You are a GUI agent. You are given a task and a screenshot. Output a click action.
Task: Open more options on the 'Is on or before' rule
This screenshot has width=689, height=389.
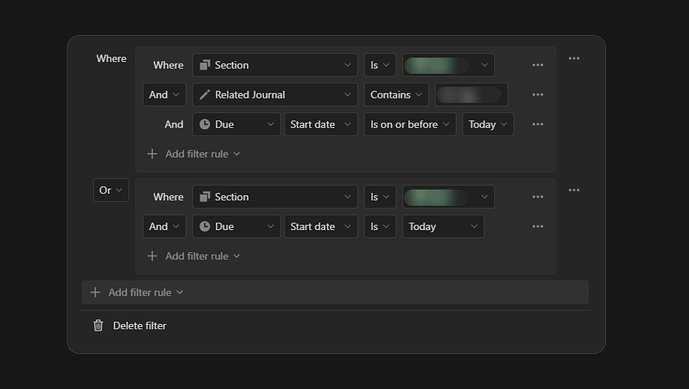click(x=537, y=124)
